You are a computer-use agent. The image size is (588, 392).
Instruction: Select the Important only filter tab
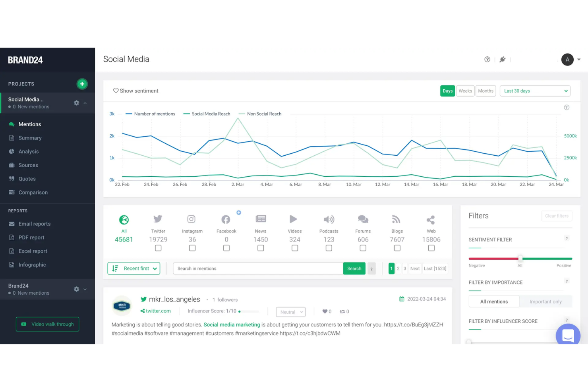click(545, 301)
